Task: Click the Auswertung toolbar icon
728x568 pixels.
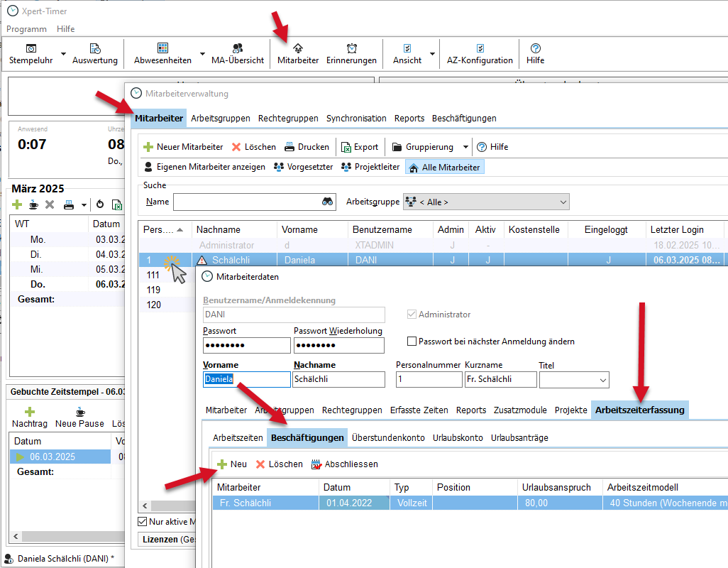Action: pos(94,48)
